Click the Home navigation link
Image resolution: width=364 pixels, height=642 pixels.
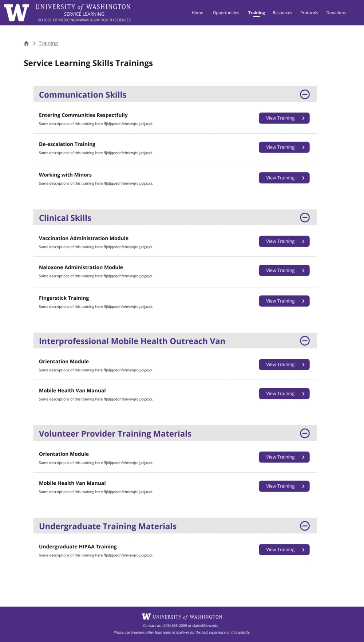click(197, 13)
